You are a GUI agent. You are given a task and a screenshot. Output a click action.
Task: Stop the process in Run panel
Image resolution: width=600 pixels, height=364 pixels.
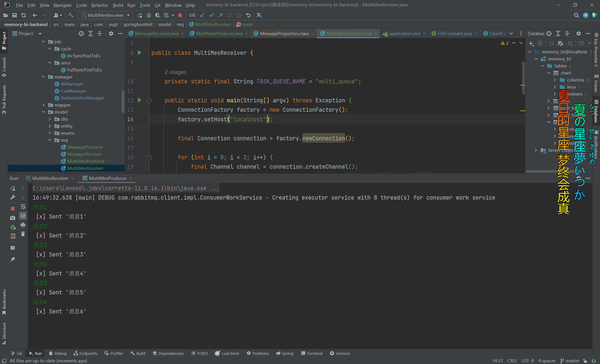click(13, 208)
